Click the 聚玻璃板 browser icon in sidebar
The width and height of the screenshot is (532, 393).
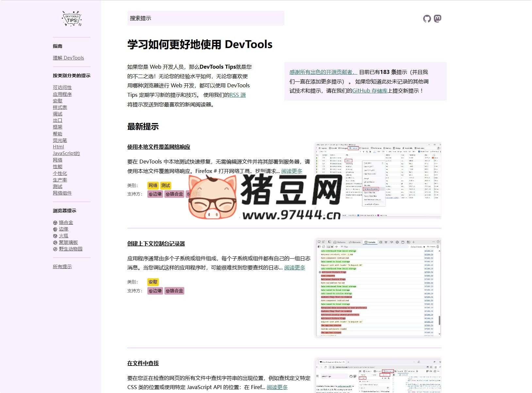click(55, 243)
